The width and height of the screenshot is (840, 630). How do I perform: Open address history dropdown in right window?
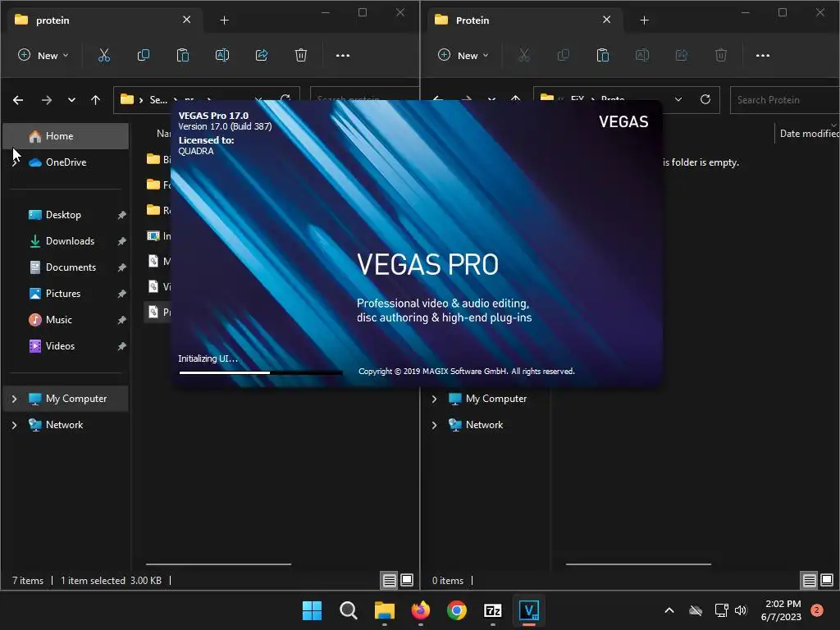point(678,99)
